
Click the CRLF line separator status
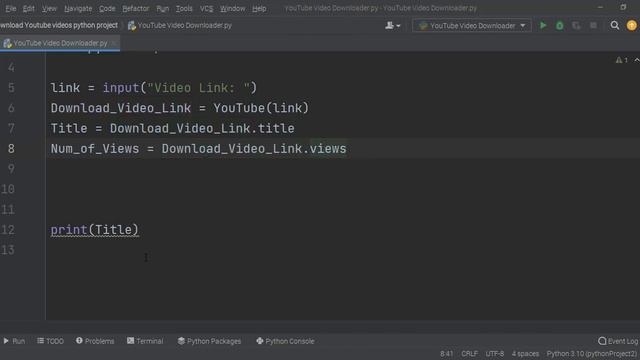tap(469, 353)
